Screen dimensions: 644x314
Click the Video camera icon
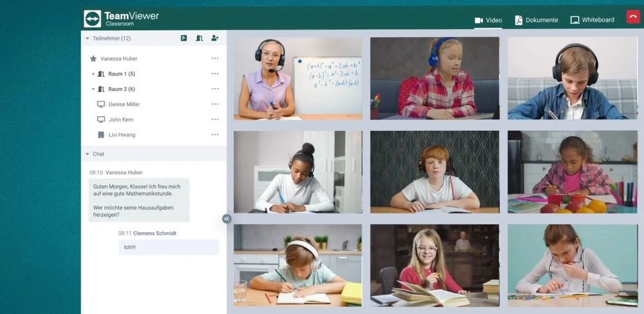coord(478,20)
